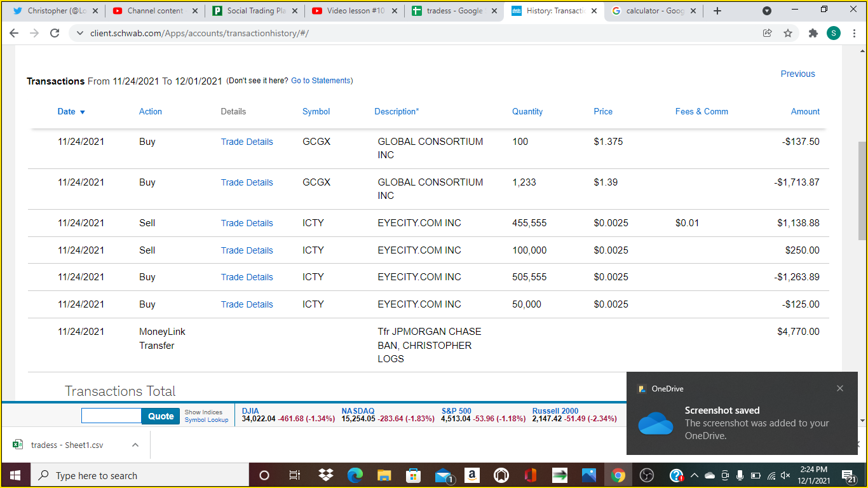The image size is (868, 488).
Task: Open Trade Details for ICTY 505,555 buy
Action: point(247,277)
